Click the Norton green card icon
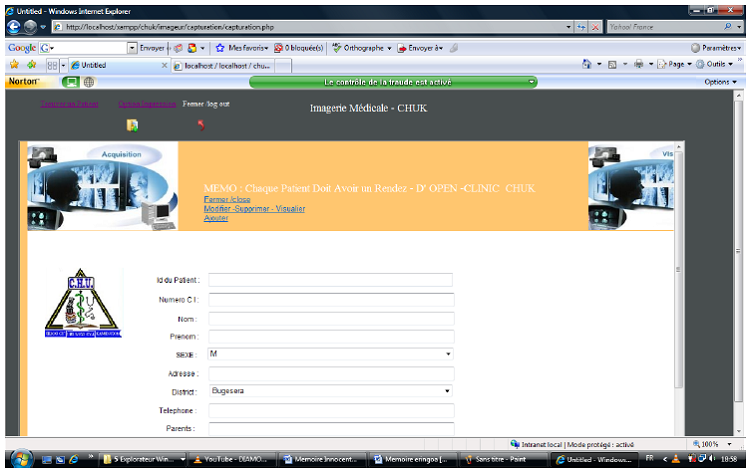 [x=71, y=82]
